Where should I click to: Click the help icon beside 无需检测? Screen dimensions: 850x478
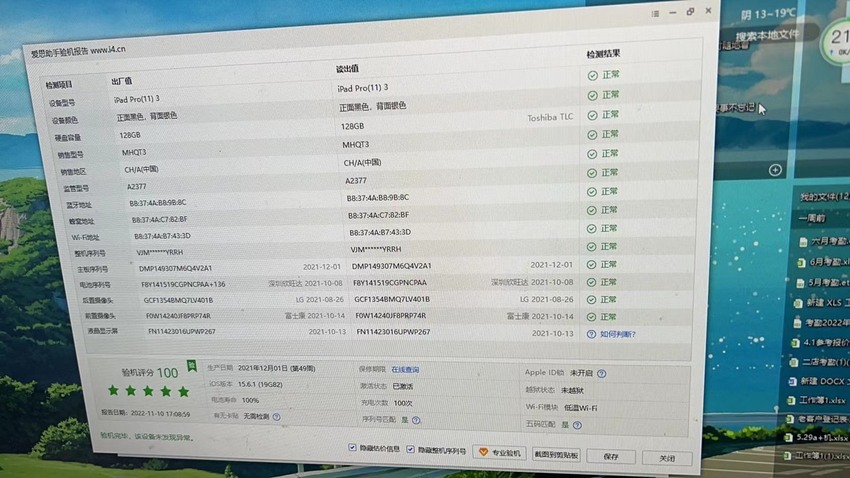[x=276, y=417]
